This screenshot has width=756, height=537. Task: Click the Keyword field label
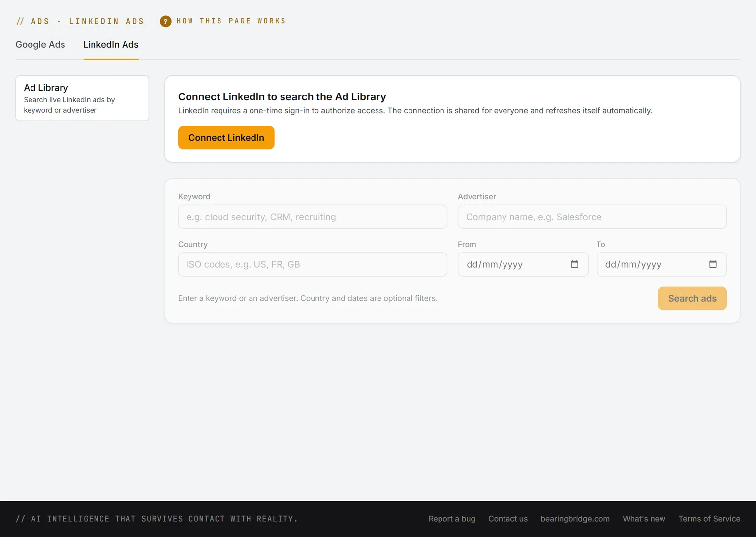click(x=194, y=197)
